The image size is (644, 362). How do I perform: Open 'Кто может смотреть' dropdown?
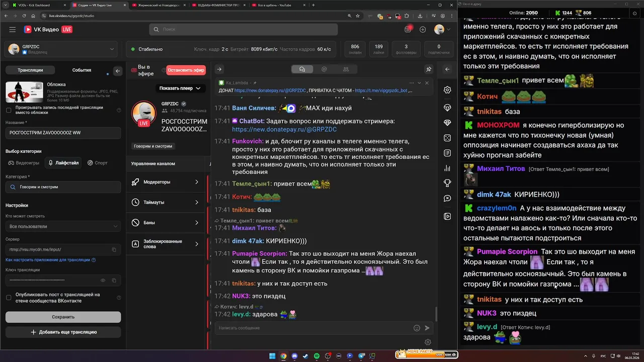[63, 226]
